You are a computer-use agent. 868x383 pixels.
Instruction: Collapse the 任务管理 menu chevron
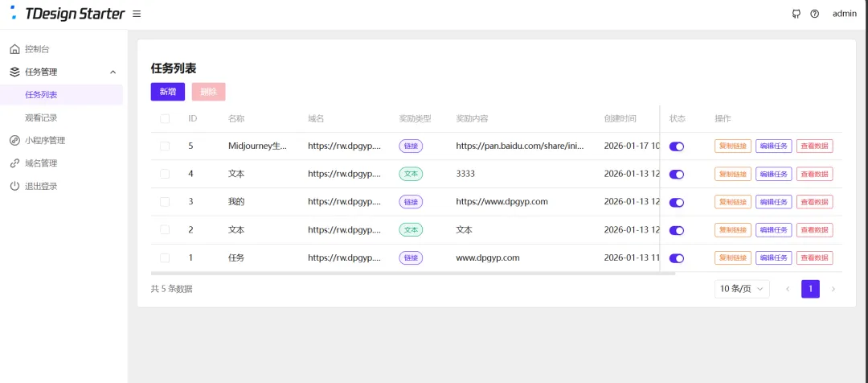click(x=113, y=72)
